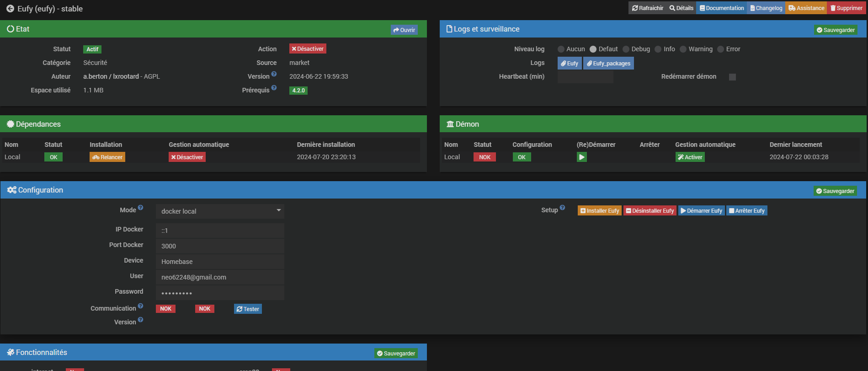Select the Defaut log level
Screen dimensions: 868x371
[x=593, y=49]
